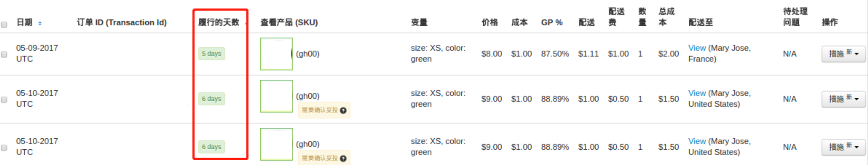Click the sort arrows beside 日期 header
This screenshot has height=165, width=868.
[x=40, y=23]
